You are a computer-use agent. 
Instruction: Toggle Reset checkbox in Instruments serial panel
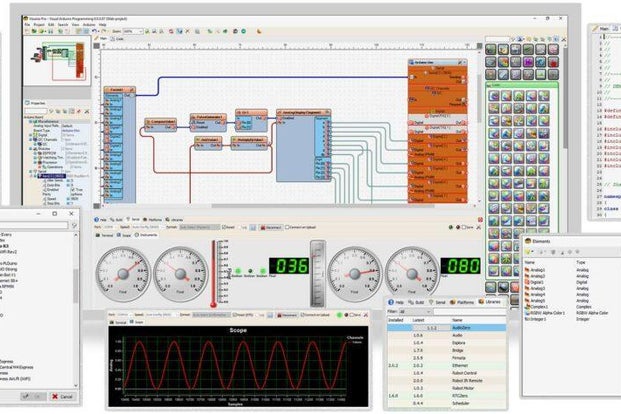coord(229,227)
